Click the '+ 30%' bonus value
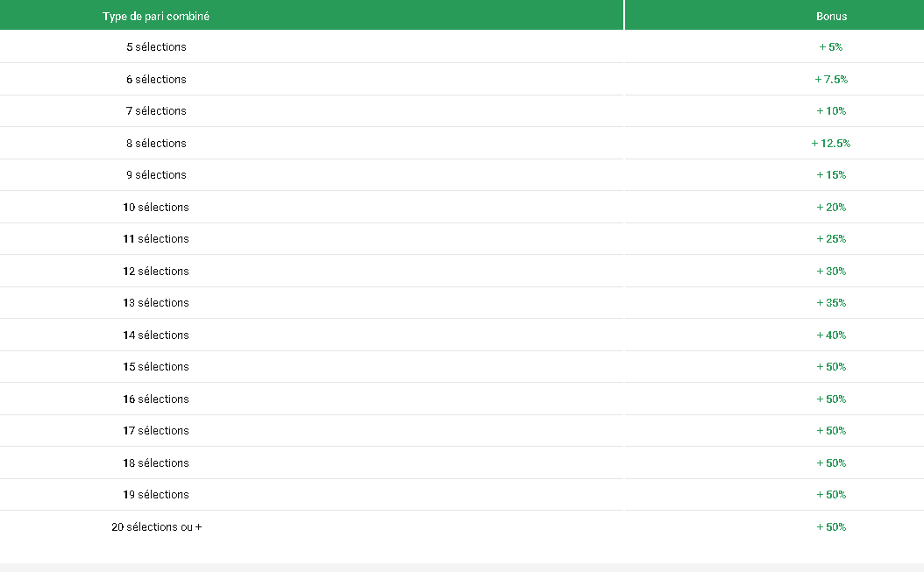The height and width of the screenshot is (572, 924). pos(831,271)
